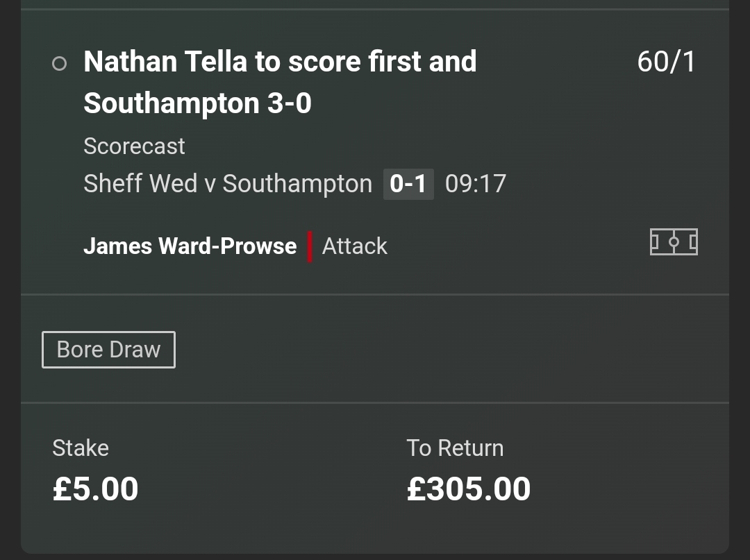
Task: Click the Attack live status text
Action: [354, 246]
